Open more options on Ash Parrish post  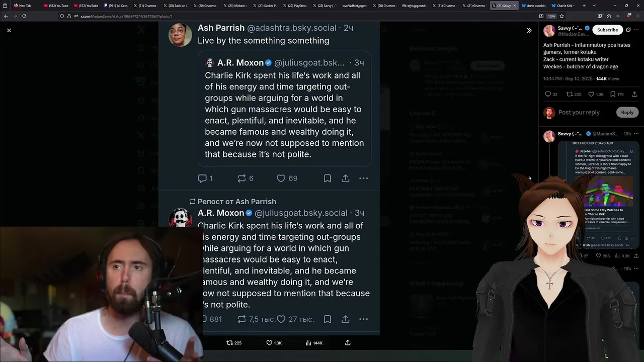click(x=364, y=178)
